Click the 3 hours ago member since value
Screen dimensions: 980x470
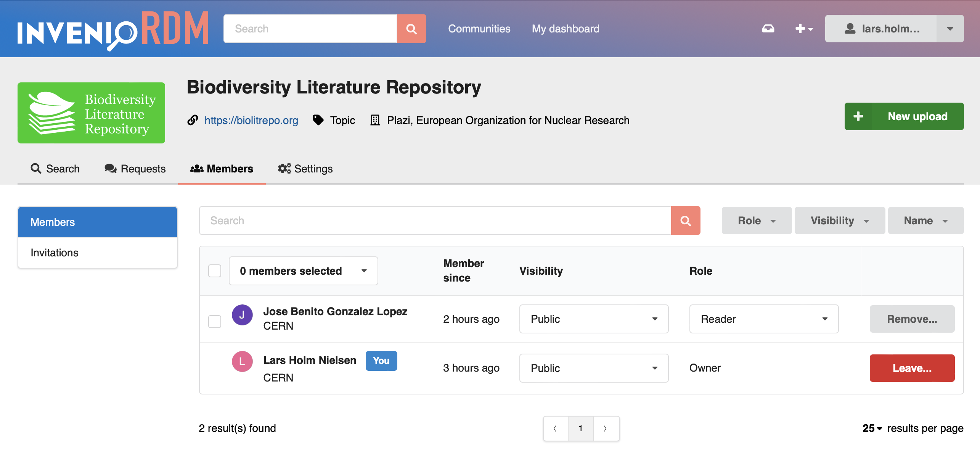[471, 368]
